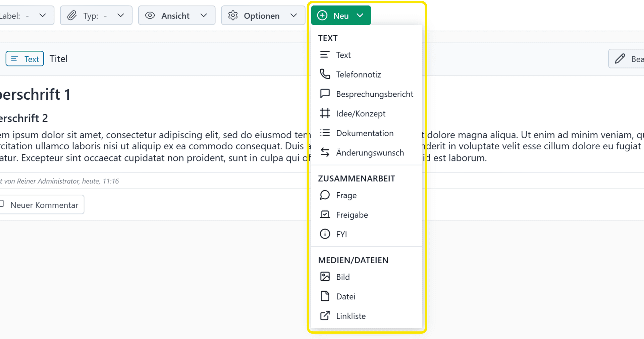The width and height of the screenshot is (644, 339).
Task: Click the external link icon for Linkliste
Action: click(325, 316)
